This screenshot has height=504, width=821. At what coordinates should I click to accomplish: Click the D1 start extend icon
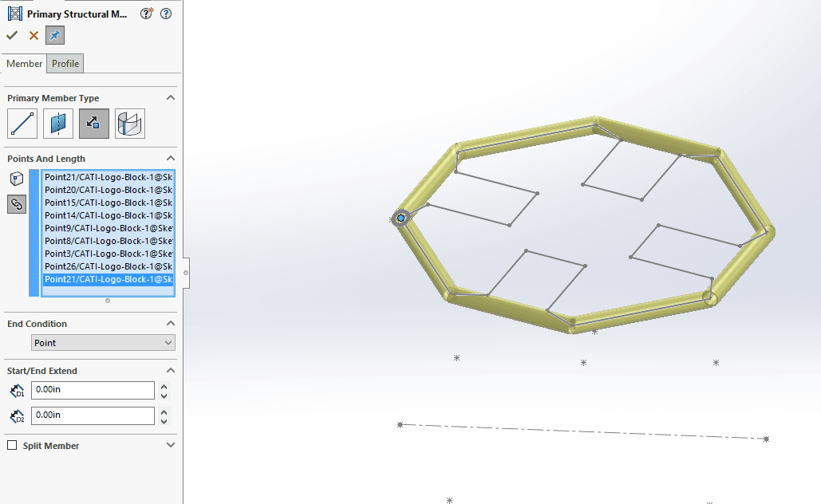click(x=17, y=391)
